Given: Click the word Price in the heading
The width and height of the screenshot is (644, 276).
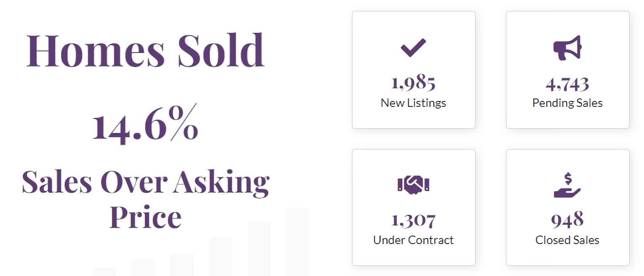Looking at the screenshot, I should 146,216.
